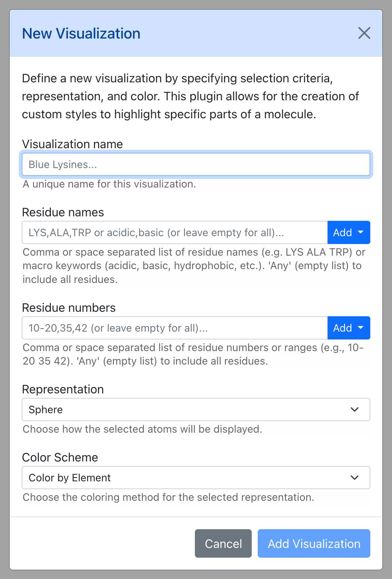
Task: Click the Add Visualization button
Action: pos(314,543)
